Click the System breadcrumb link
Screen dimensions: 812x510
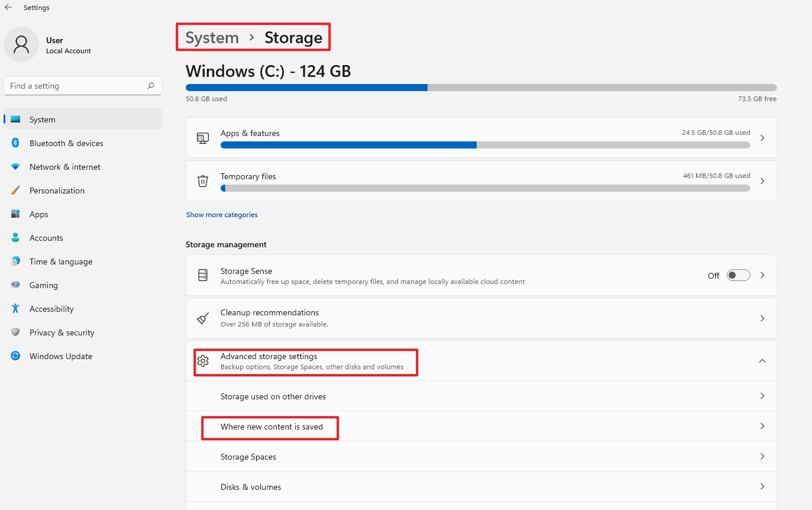(x=212, y=38)
